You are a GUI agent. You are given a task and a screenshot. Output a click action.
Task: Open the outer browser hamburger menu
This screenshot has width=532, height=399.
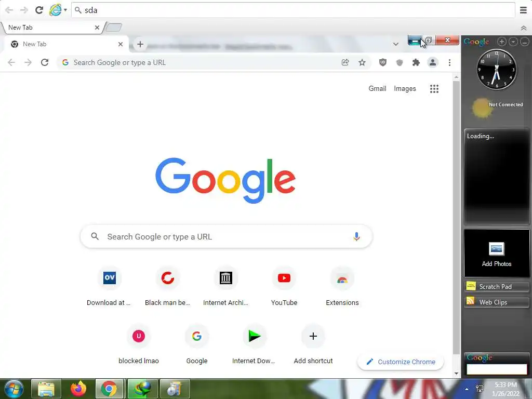523,10
